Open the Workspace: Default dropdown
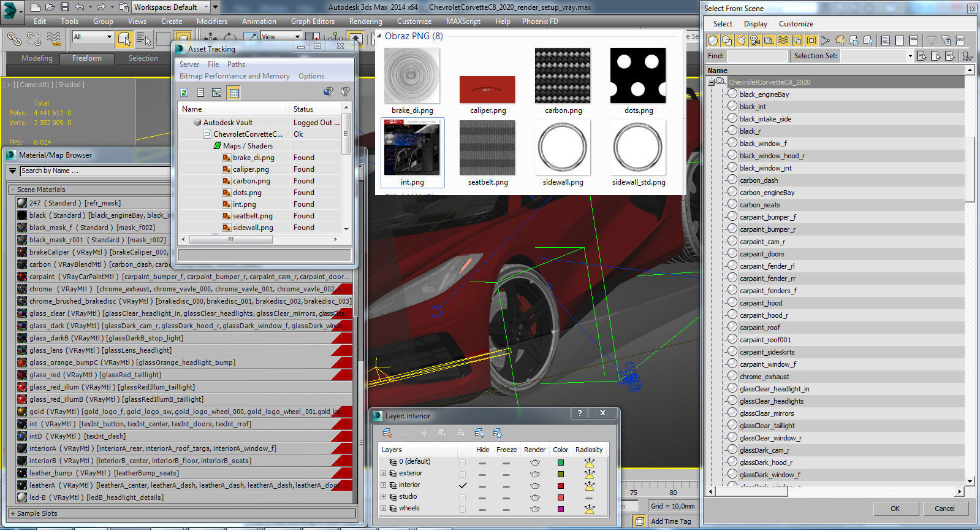The image size is (980, 530). (171, 7)
